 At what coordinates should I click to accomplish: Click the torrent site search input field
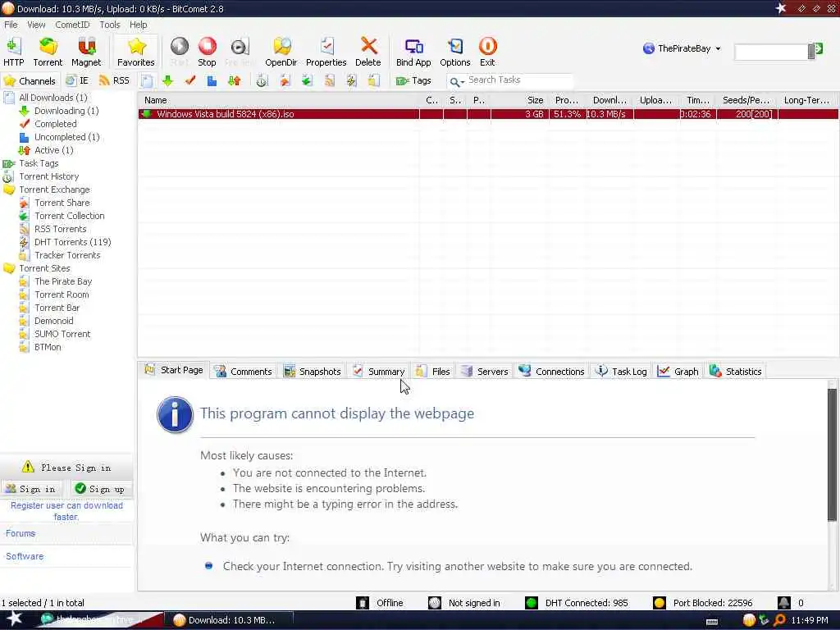(771, 52)
